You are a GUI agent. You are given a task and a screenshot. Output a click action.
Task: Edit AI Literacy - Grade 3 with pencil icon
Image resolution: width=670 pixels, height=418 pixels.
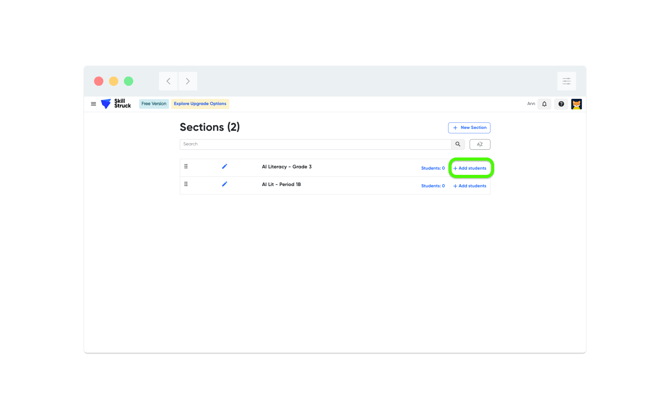224,167
